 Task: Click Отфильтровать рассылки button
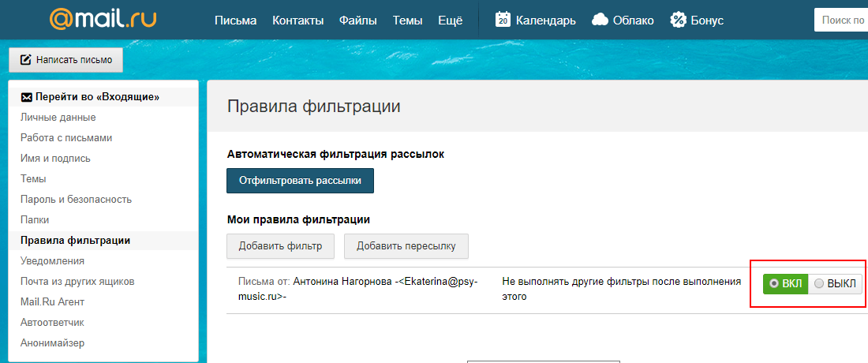pyautogui.click(x=300, y=181)
